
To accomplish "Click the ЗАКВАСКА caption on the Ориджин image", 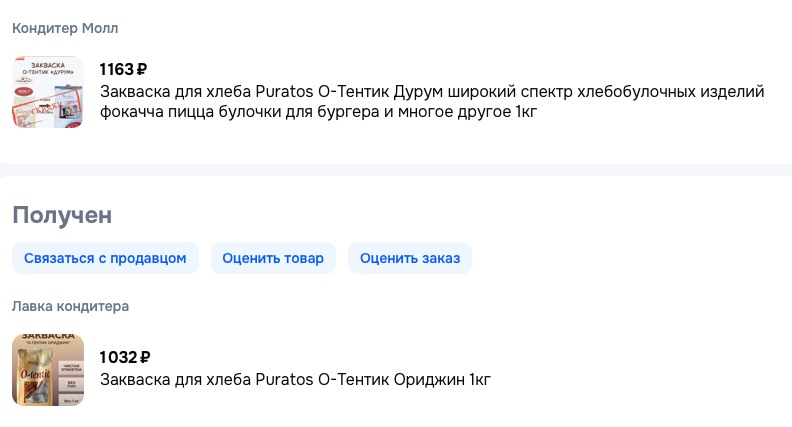I will click(x=48, y=338).
